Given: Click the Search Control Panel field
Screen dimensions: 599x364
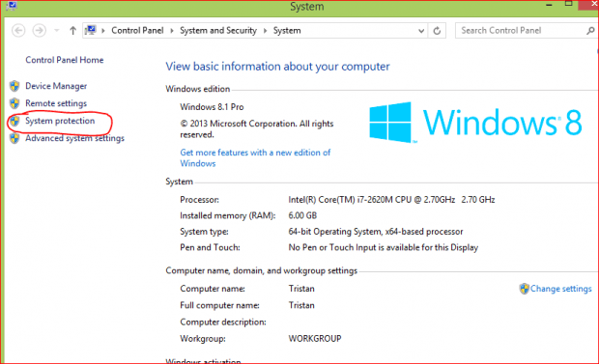Looking at the screenshot, I should (526, 30).
